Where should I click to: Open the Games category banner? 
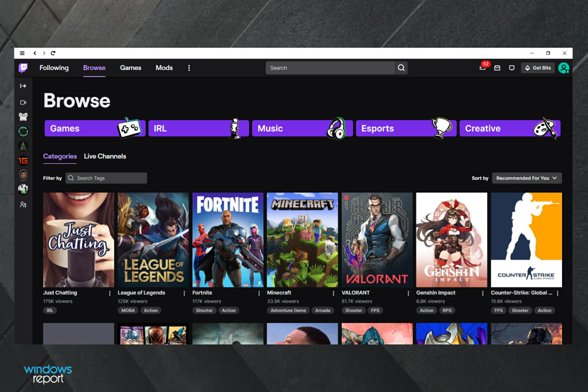tap(95, 128)
